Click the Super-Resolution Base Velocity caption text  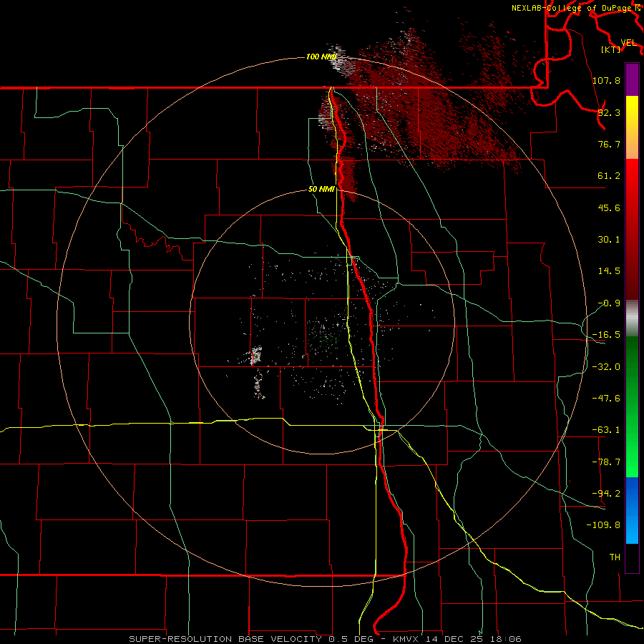click(325, 639)
